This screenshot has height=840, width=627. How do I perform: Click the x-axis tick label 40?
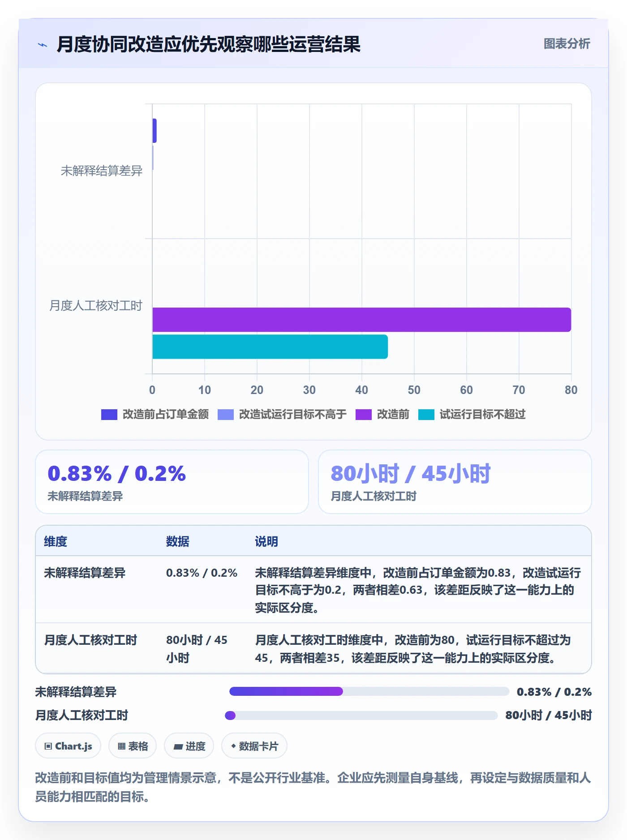(362, 390)
